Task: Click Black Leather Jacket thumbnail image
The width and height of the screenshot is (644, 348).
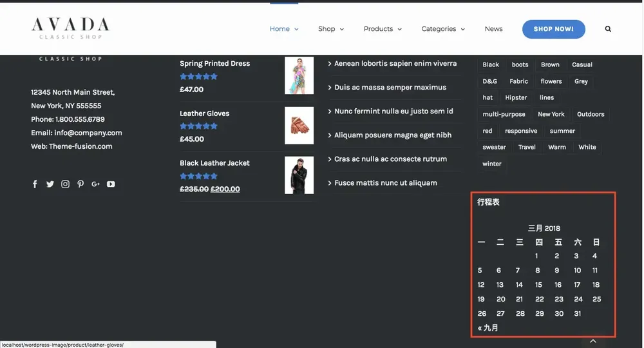Action: [299, 175]
